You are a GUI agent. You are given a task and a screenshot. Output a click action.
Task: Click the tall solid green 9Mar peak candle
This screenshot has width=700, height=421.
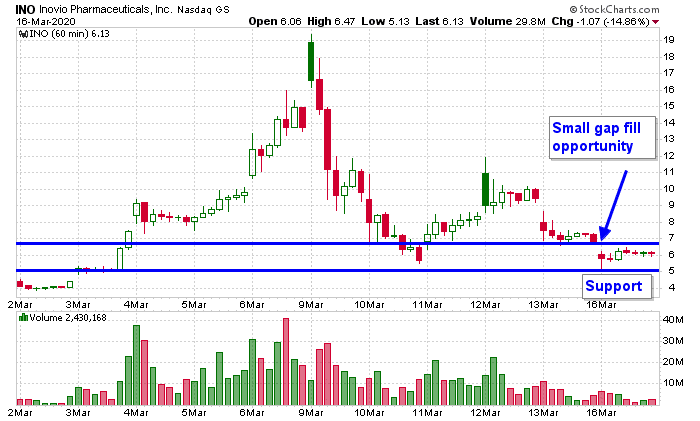point(311,61)
